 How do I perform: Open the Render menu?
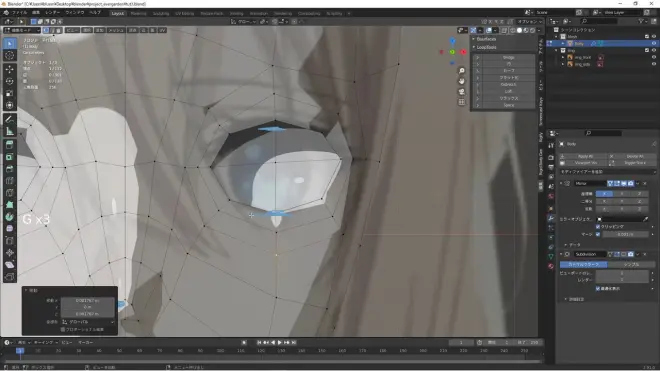tap(53, 13)
